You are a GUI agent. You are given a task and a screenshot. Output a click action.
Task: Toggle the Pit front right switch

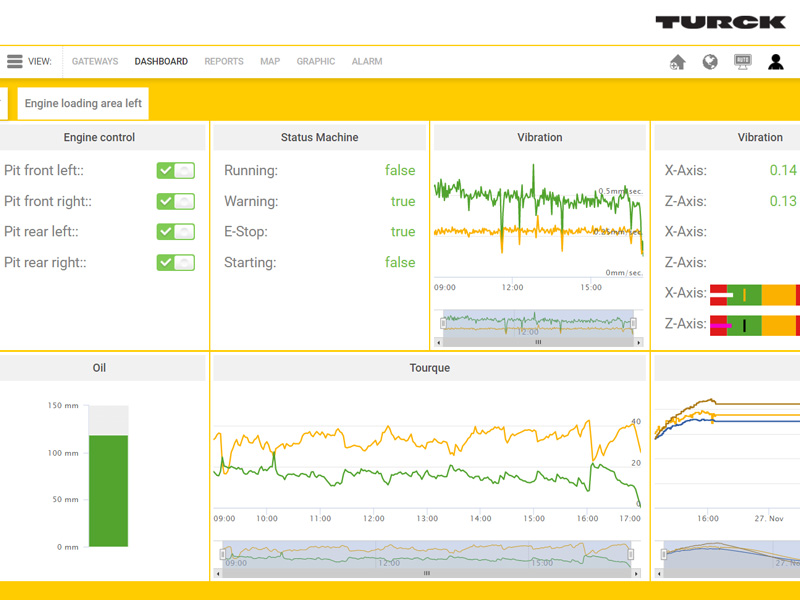point(175,201)
